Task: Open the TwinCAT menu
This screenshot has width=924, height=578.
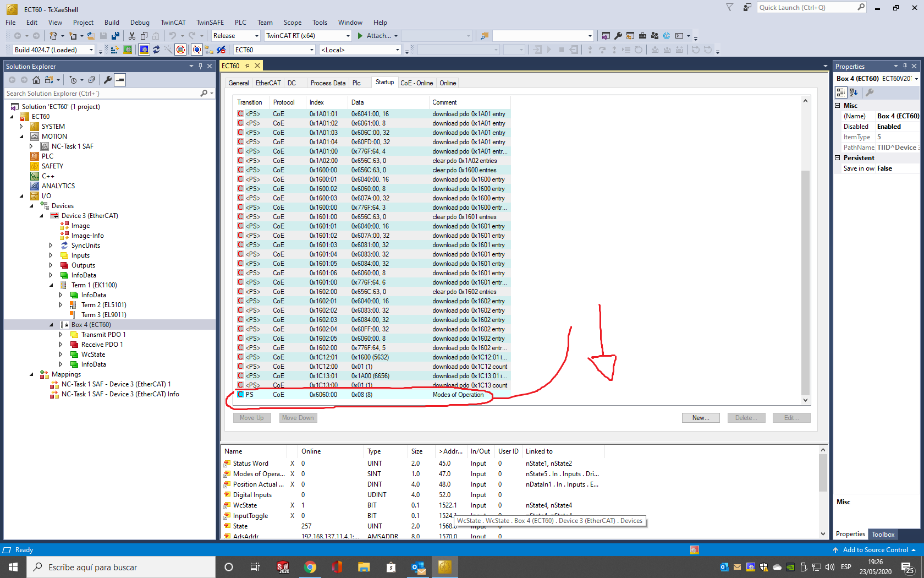Action: [x=173, y=23]
